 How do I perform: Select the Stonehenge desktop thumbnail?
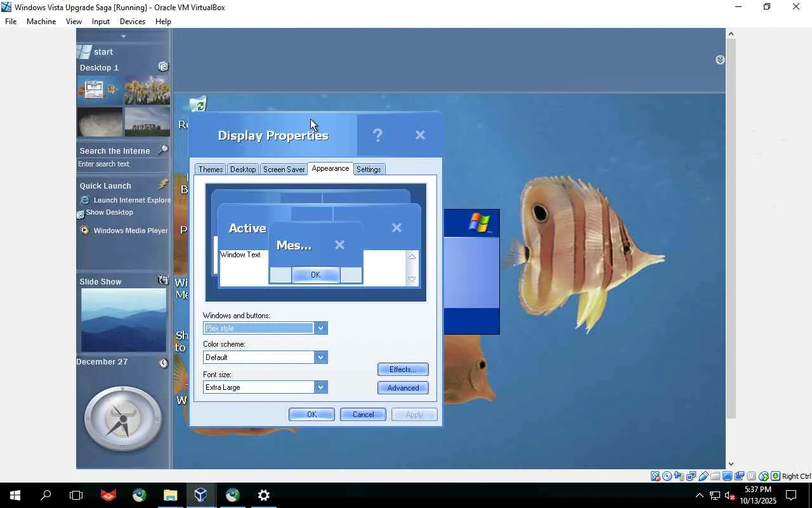(x=147, y=122)
